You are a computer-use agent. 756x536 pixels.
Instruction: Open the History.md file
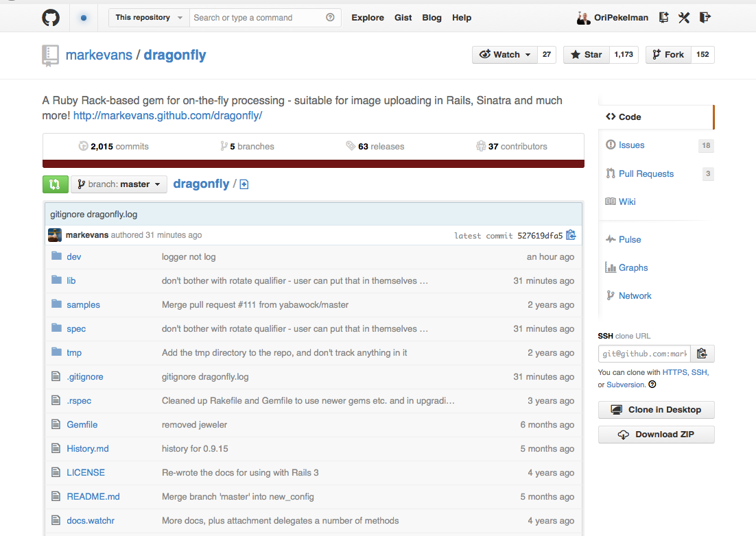click(88, 448)
